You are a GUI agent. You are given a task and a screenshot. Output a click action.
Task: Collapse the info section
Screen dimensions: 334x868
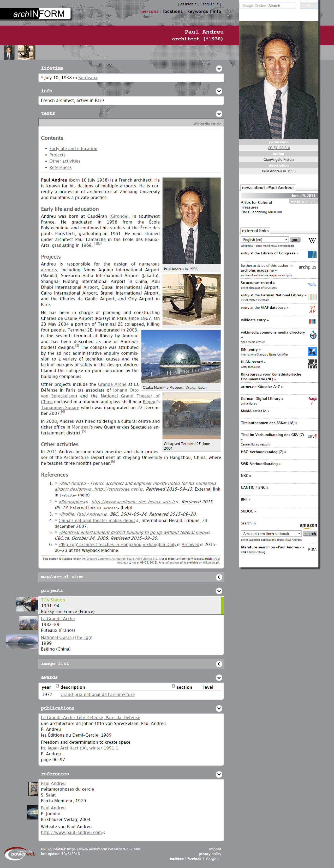click(x=219, y=91)
